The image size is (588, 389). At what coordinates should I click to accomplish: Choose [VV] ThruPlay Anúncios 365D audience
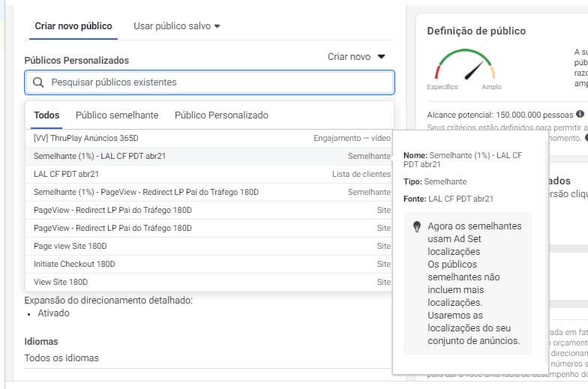coord(209,138)
